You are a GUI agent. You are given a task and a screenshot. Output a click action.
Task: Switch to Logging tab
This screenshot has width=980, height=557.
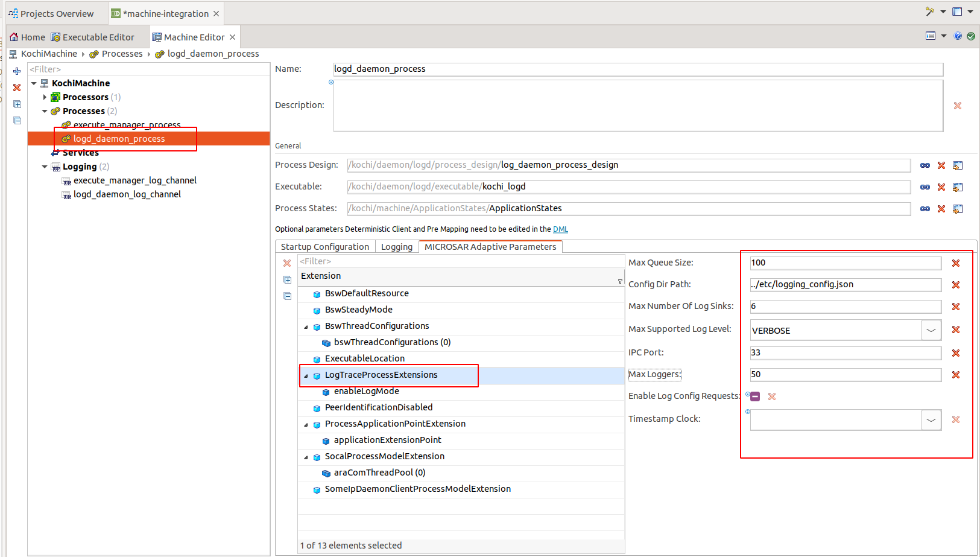pos(397,247)
